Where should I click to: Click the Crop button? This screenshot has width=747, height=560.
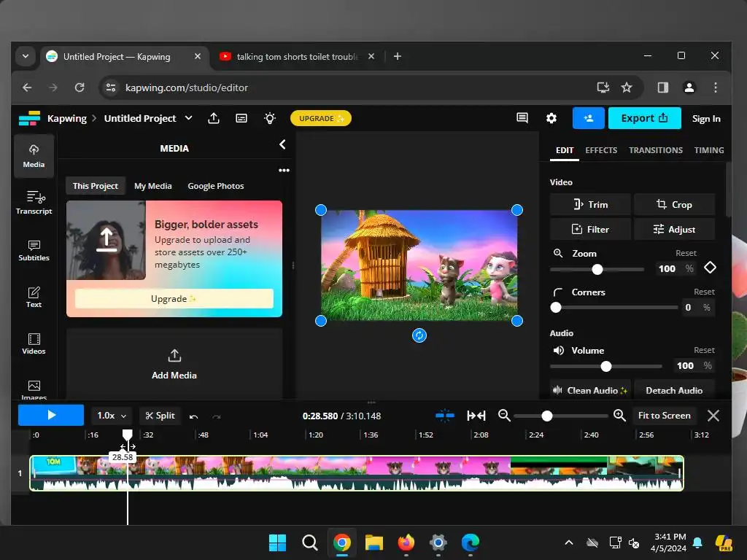point(674,204)
